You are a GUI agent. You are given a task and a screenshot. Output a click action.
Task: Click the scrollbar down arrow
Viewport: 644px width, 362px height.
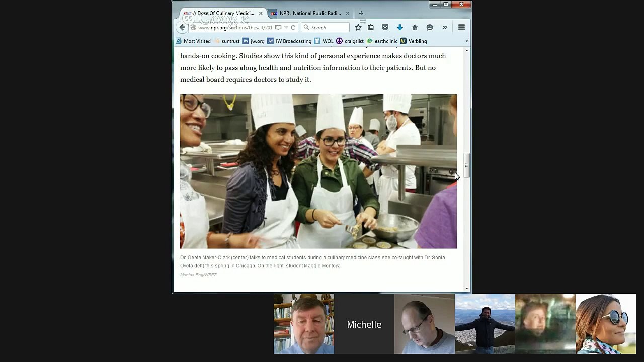(x=467, y=289)
